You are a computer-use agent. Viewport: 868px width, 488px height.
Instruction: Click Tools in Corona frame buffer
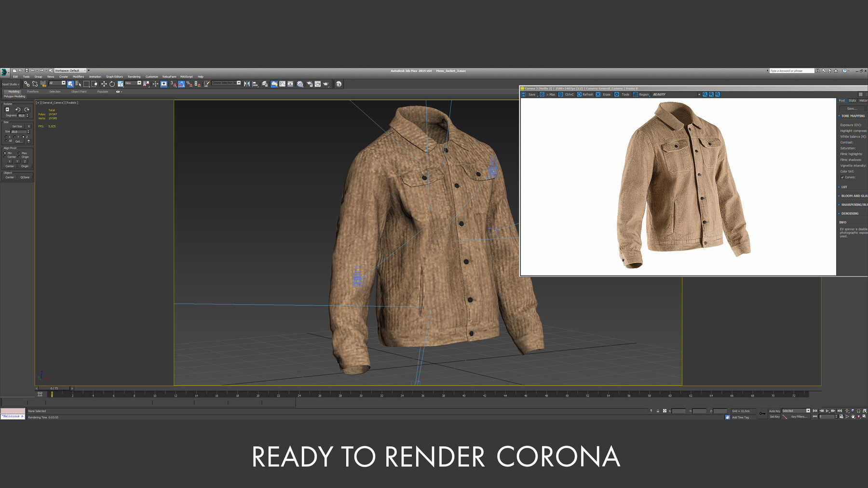point(622,94)
